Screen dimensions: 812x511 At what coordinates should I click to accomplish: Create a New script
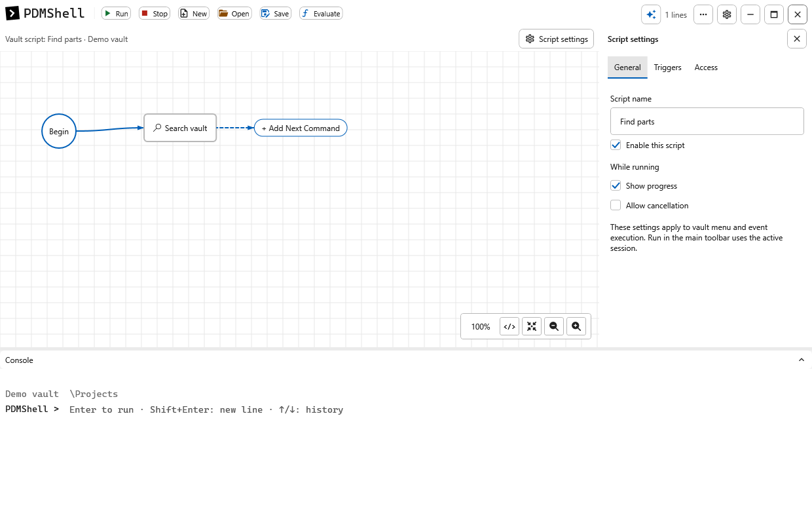pos(194,13)
